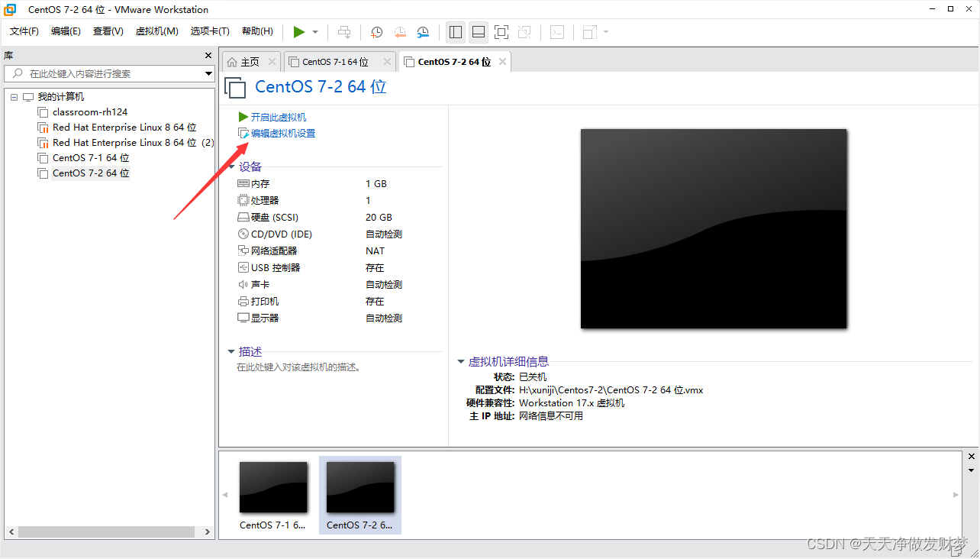Click the library horizontal scrollbar
Image resolution: width=980 pixels, height=559 pixels.
click(x=106, y=532)
